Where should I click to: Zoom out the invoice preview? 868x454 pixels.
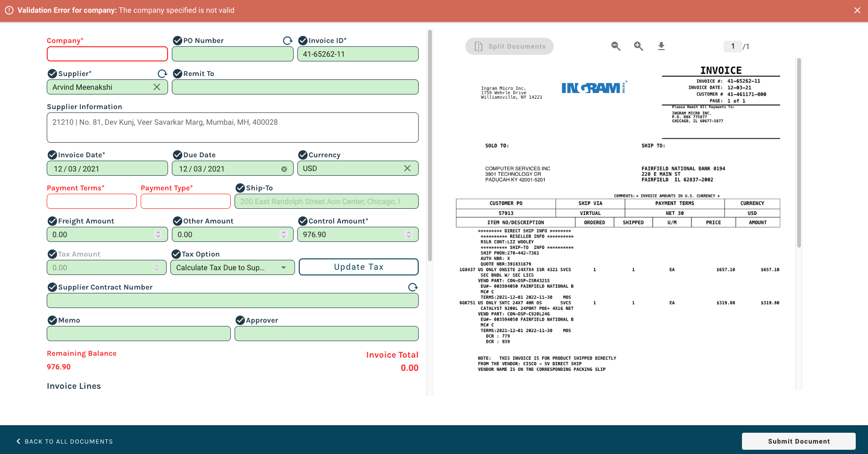(615, 46)
